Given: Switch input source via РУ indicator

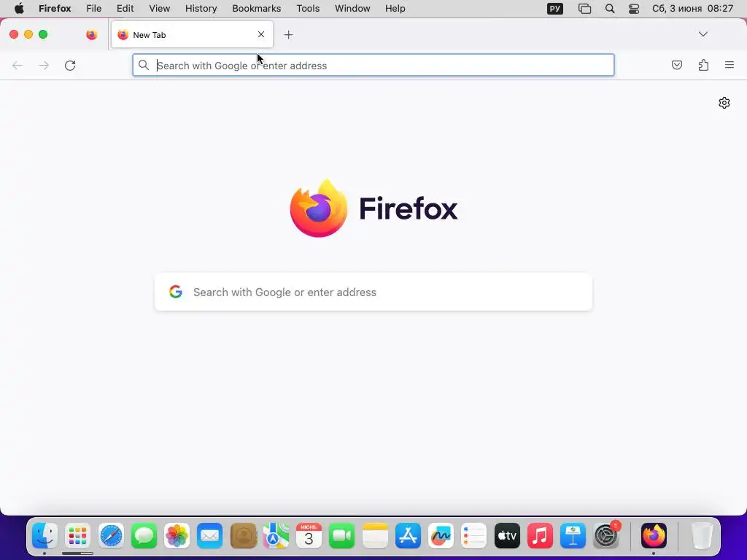Looking at the screenshot, I should point(555,9).
